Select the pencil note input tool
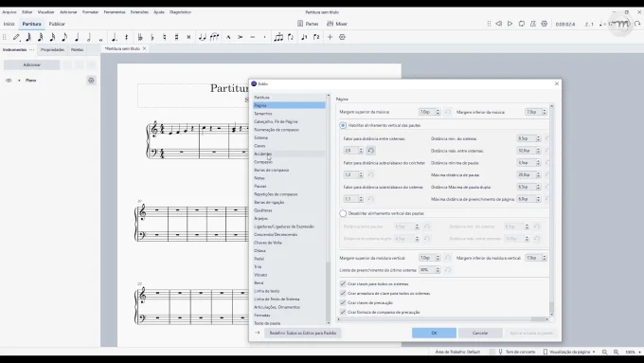The image size is (644, 363). (16, 37)
